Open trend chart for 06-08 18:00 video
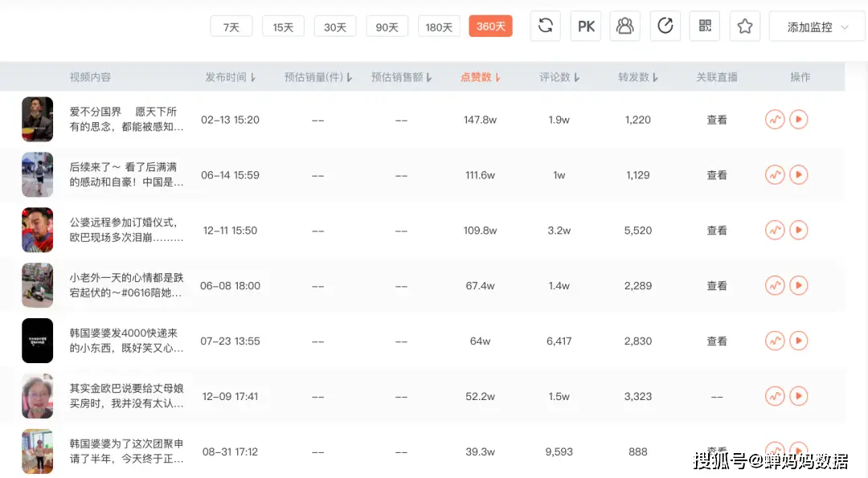The image size is (868, 478). 775,285
